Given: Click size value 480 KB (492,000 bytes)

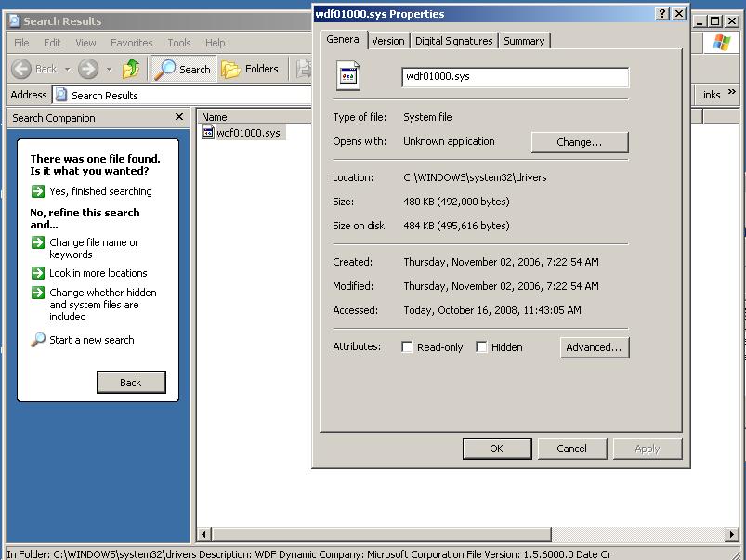Looking at the screenshot, I should click(x=456, y=202).
